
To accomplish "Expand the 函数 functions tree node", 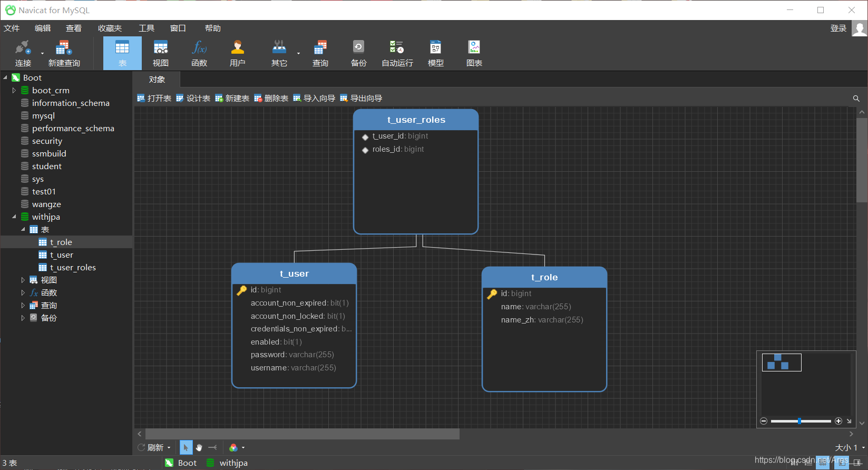I will click(23, 292).
